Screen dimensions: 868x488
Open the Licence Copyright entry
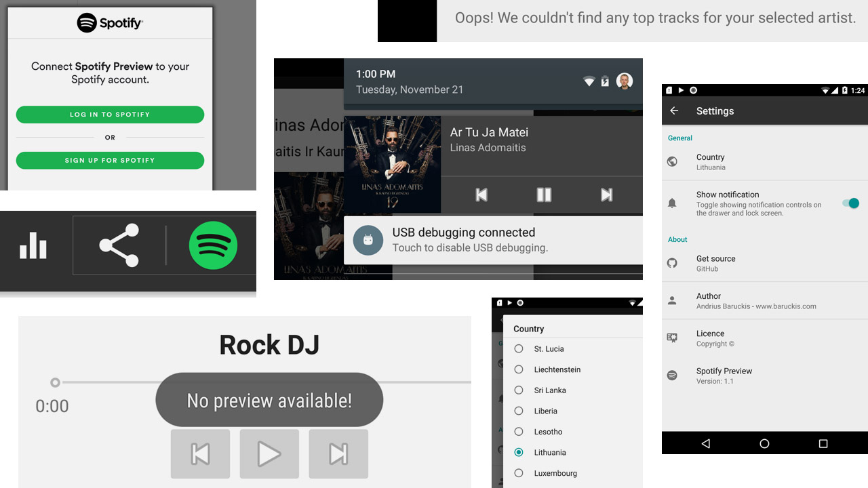(x=765, y=338)
